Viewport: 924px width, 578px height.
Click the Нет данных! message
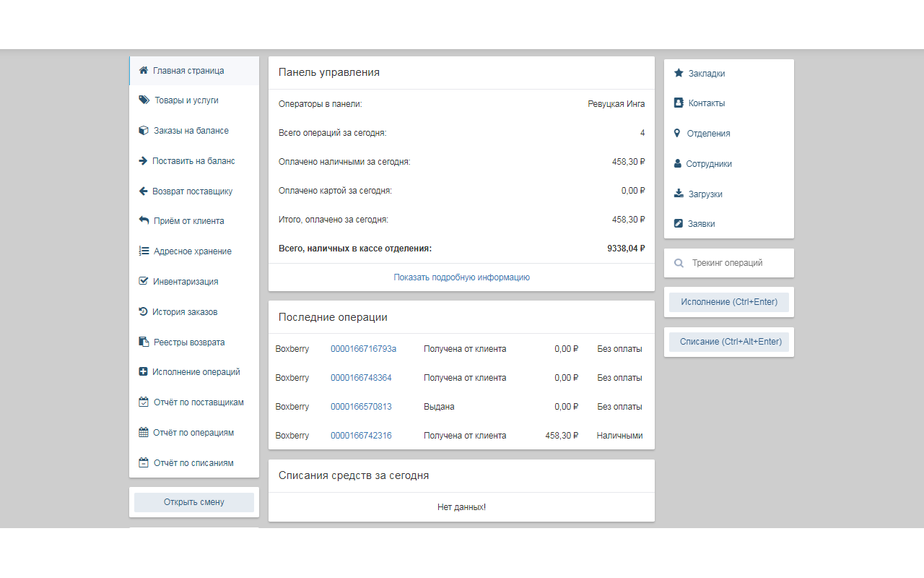(x=461, y=507)
